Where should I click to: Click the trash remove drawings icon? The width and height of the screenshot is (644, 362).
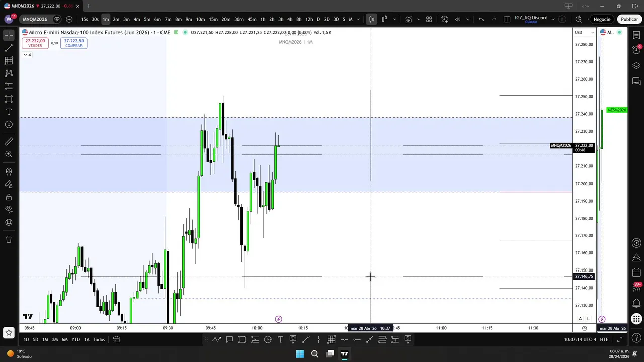pyautogui.click(x=9, y=239)
